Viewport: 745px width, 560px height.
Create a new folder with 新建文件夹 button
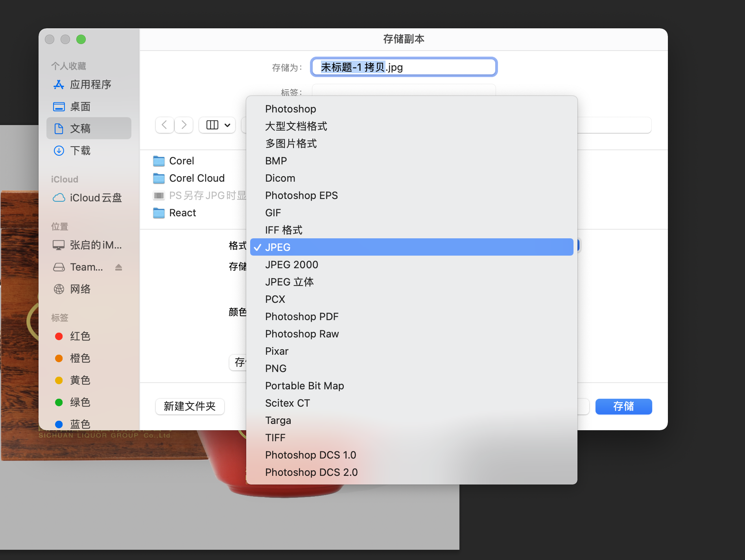[x=190, y=406]
